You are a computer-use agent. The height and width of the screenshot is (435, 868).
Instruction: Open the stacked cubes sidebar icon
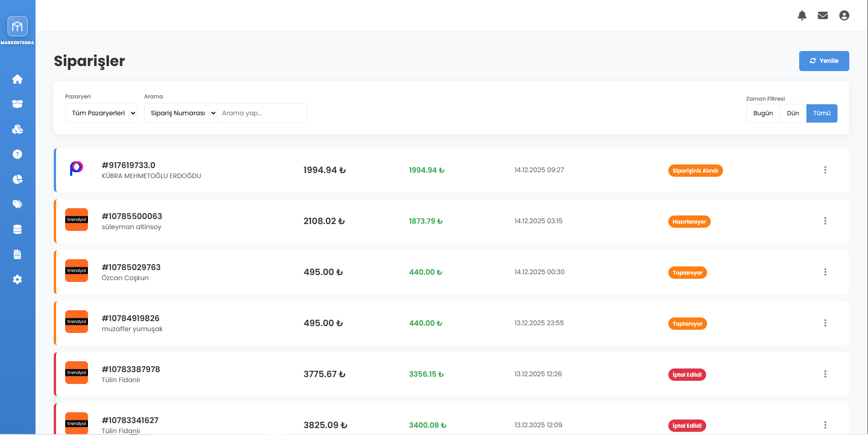click(17, 129)
